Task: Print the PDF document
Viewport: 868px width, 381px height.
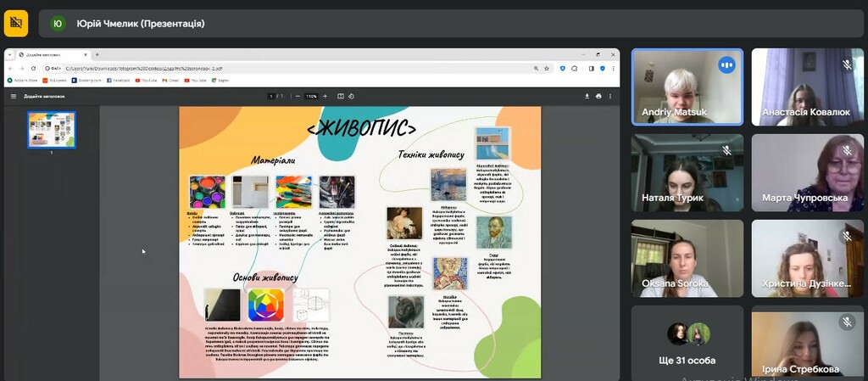Action: [x=599, y=97]
